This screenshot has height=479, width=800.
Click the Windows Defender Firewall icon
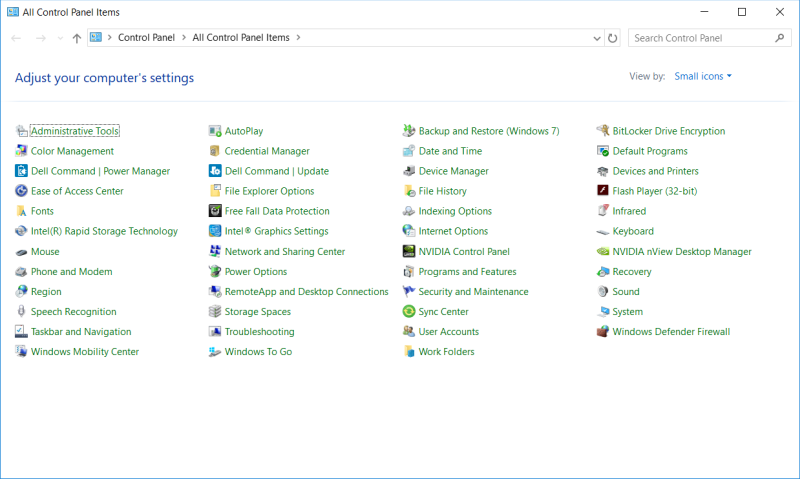click(x=603, y=332)
